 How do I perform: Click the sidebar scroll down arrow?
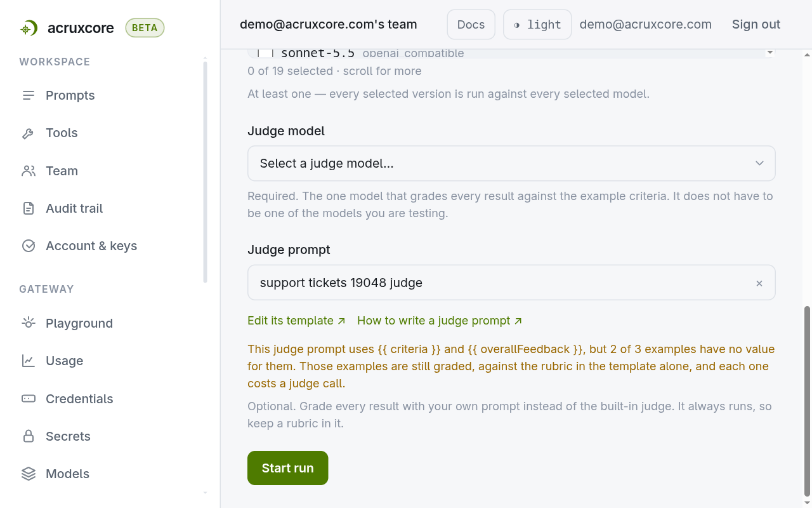pos(205,493)
